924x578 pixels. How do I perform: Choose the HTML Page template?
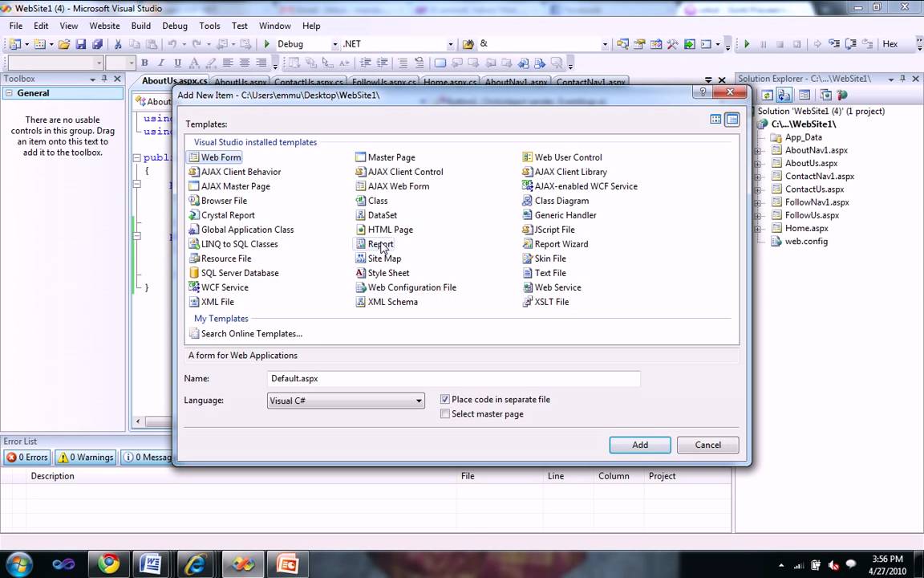tap(384, 230)
